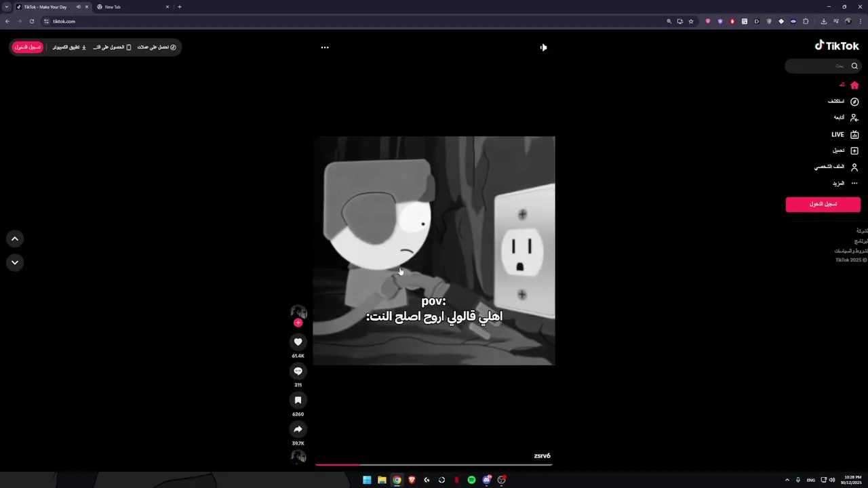The height and width of the screenshot is (488, 868).
Task: Click the get coins (احصل على عملات) link
Action: 157,47
